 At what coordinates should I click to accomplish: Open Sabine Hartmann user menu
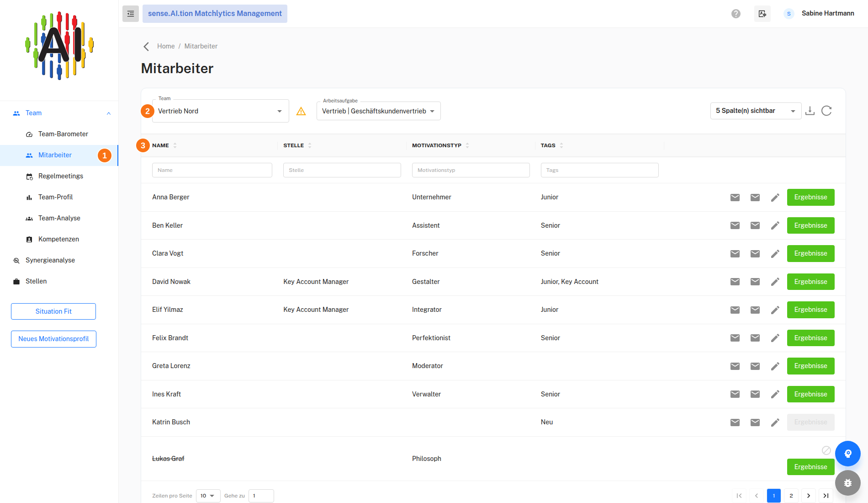pos(819,14)
